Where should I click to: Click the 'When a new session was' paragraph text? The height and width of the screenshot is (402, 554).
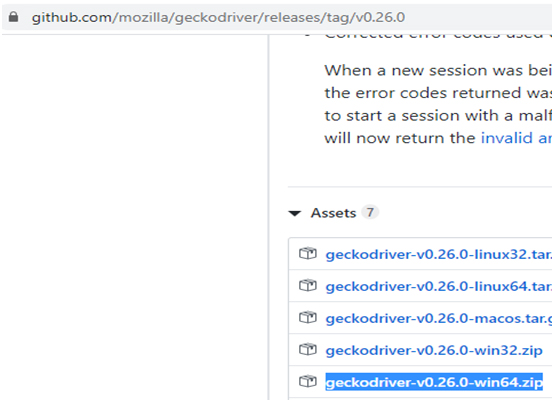[x=438, y=70]
